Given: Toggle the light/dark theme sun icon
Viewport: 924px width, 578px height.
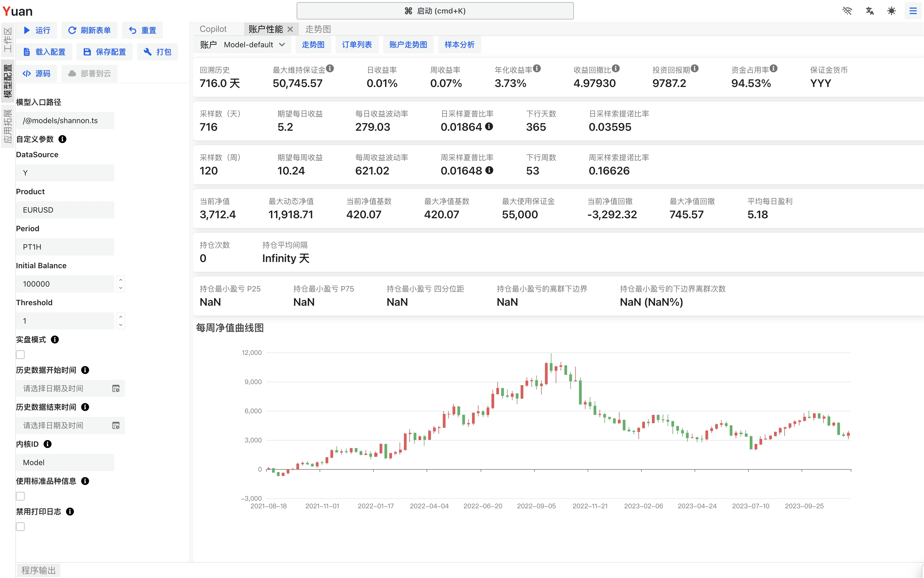Looking at the screenshot, I should tap(891, 11).
